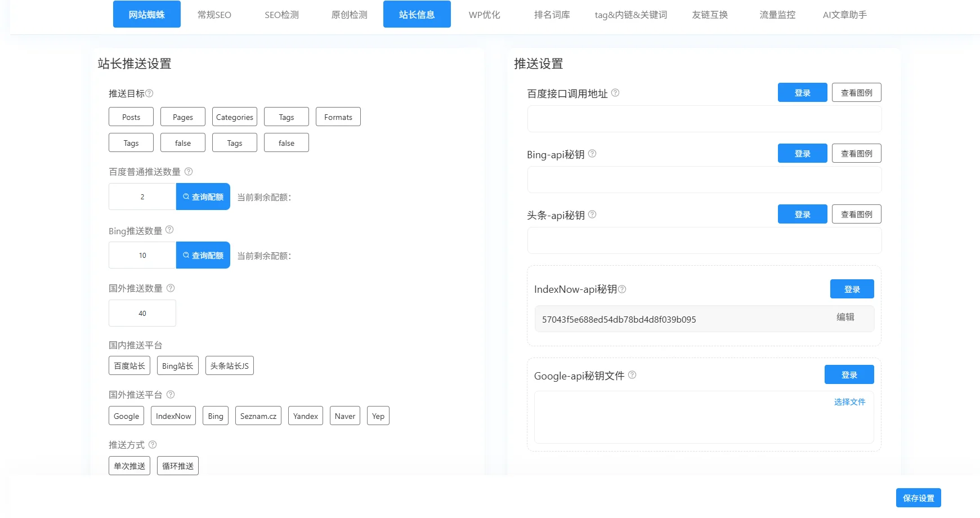Toggle Yandex foreign push platform
The width and height of the screenshot is (980, 518).
[306, 416]
